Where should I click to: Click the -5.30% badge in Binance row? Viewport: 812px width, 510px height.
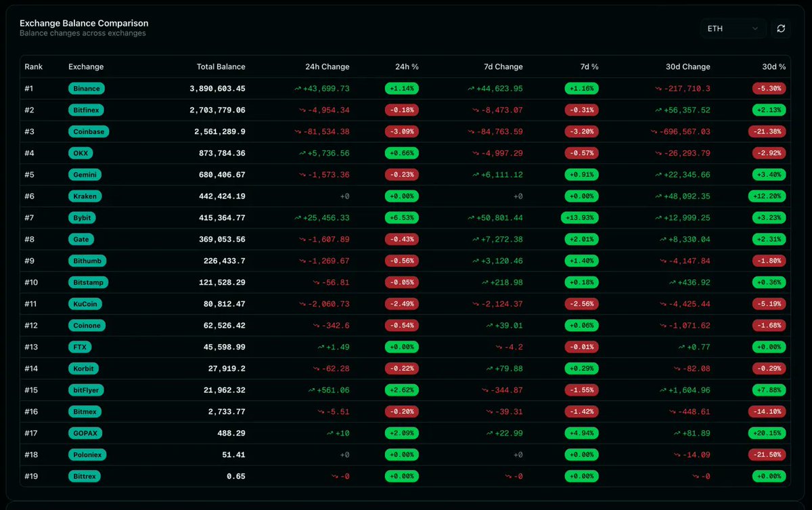769,88
